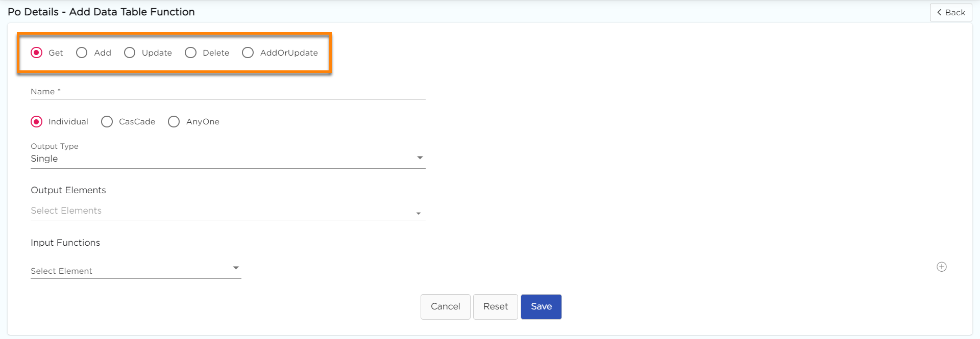980x339 pixels.
Task: Click the Back button
Action: pyautogui.click(x=950, y=12)
